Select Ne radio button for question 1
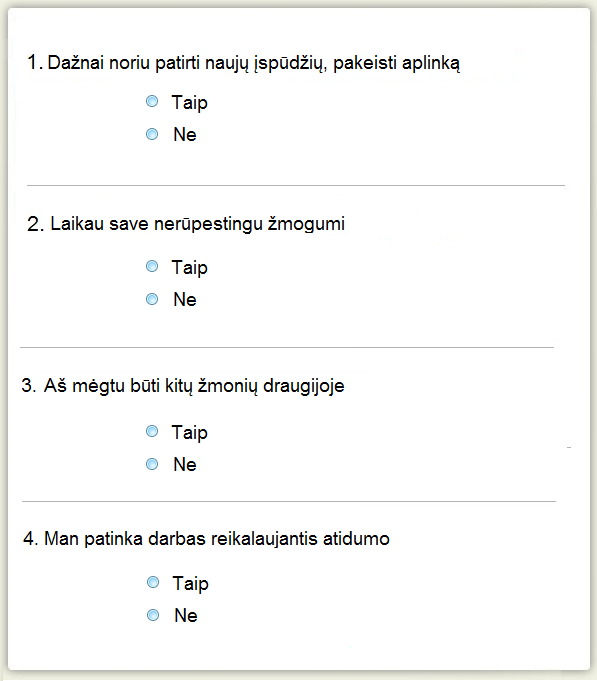Screen dimensions: 597x681 point(152,134)
